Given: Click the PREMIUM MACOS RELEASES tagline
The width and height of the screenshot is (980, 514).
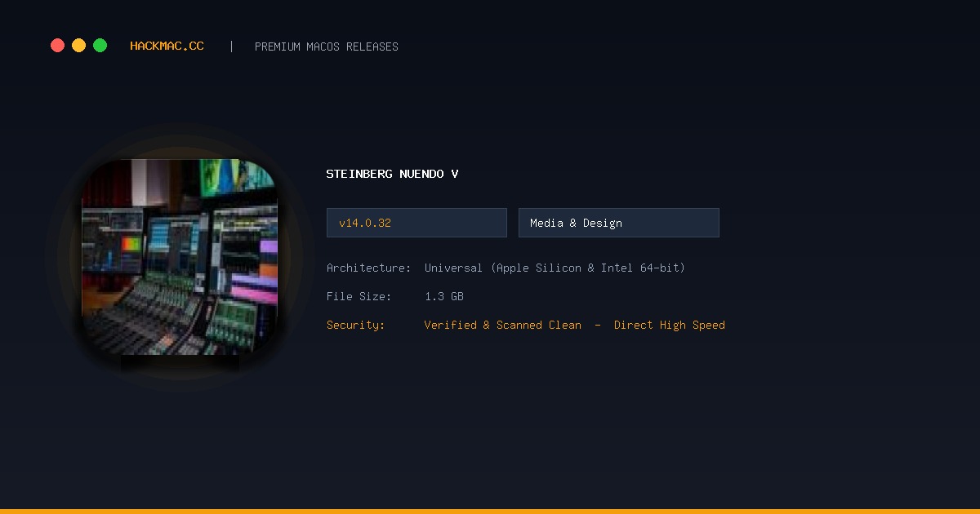Looking at the screenshot, I should [x=327, y=47].
